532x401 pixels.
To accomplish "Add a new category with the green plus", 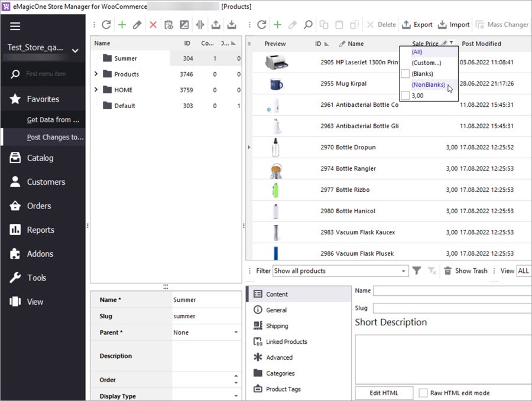I will 122,25.
